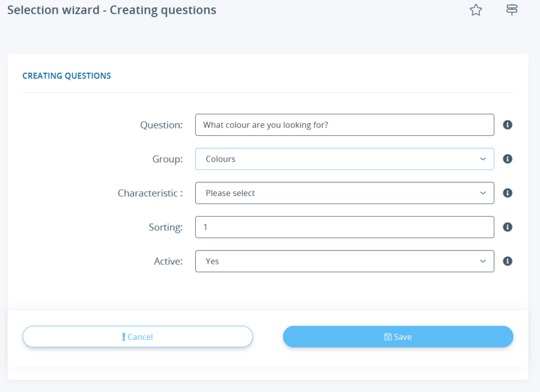This screenshot has height=392, width=540.
Task: Open the info tooltip next to Question field
Action: tap(507, 124)
